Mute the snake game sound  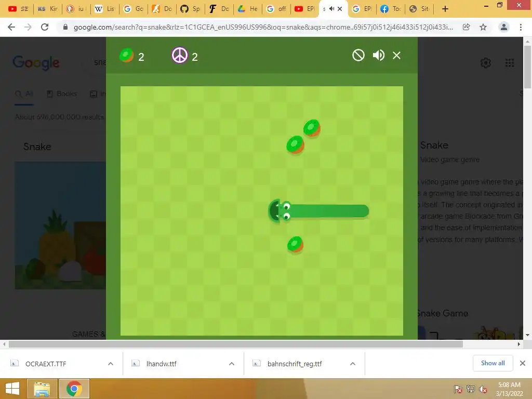coord(378,55)
